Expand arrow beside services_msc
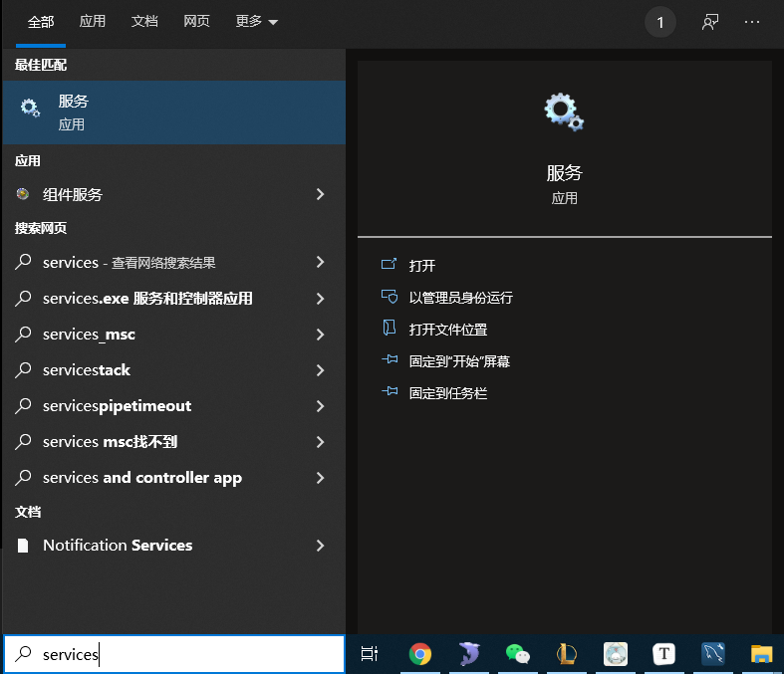784x674 pixels. pyautogui.click(x=320, y=335)
